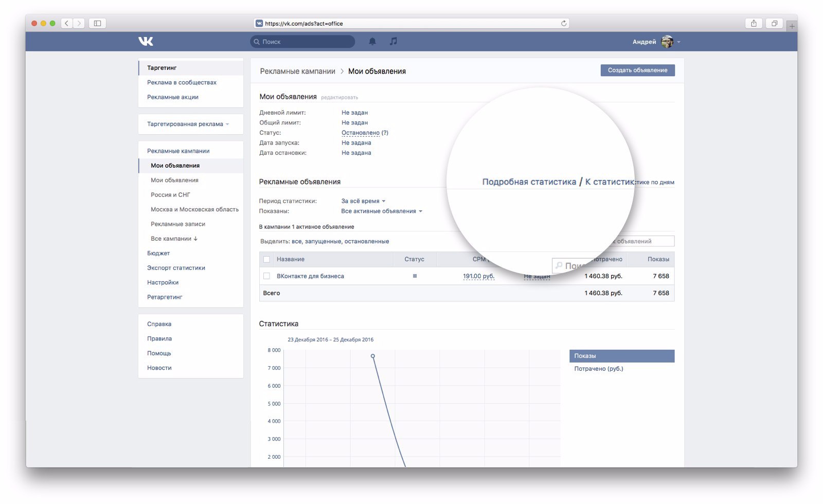823x504 pixels.
Task: Click the VK logo in header
Action: click(146, 41)
